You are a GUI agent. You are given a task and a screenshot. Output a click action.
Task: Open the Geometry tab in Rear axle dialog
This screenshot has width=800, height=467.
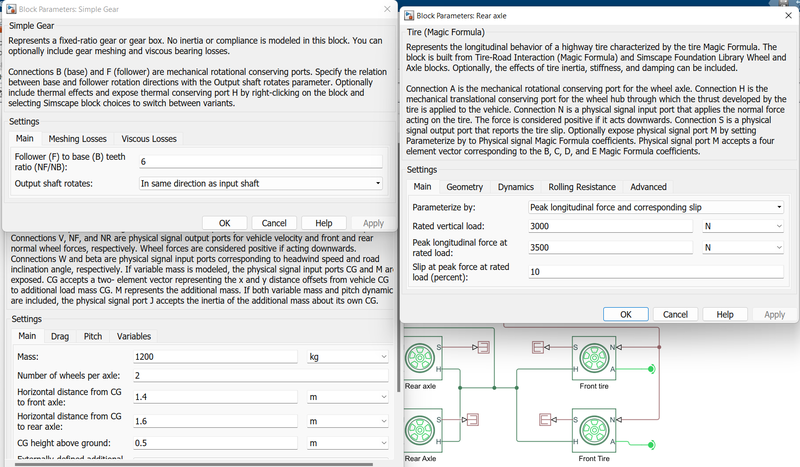464,187
